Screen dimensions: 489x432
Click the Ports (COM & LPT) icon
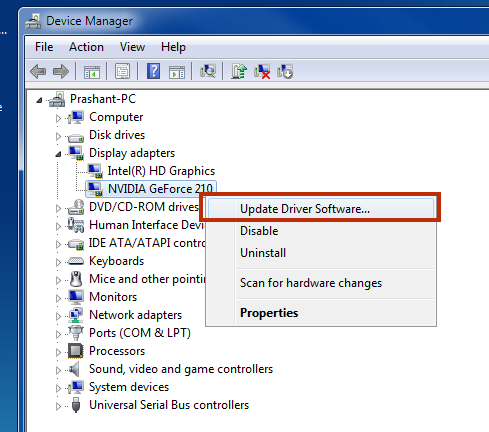[x=76, y=333]
